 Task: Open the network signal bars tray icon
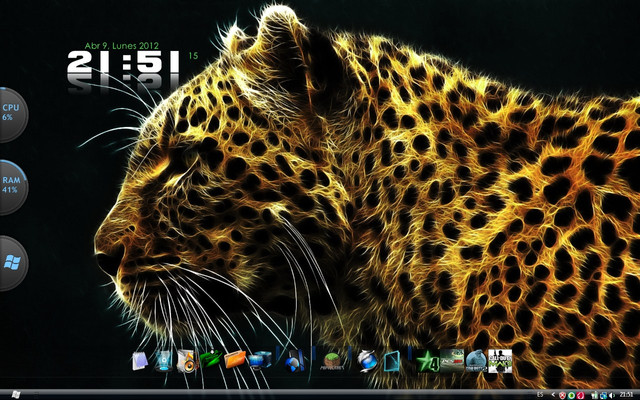pyautogui.click(x=595, y=395)
